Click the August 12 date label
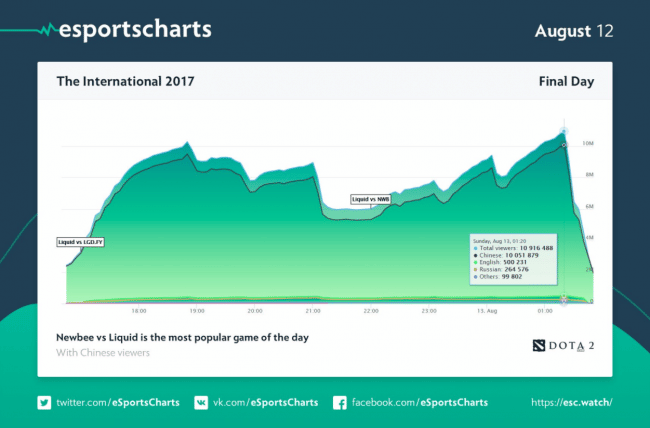 [x=572, y=30]
